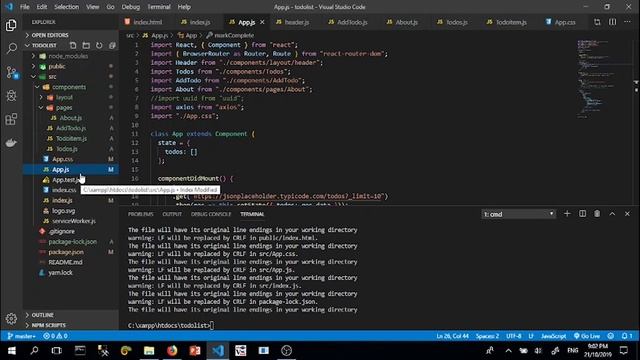Open the Docker view in activity bar
Viewport: 640px width, 360px height.
click(x=11, y=143)
